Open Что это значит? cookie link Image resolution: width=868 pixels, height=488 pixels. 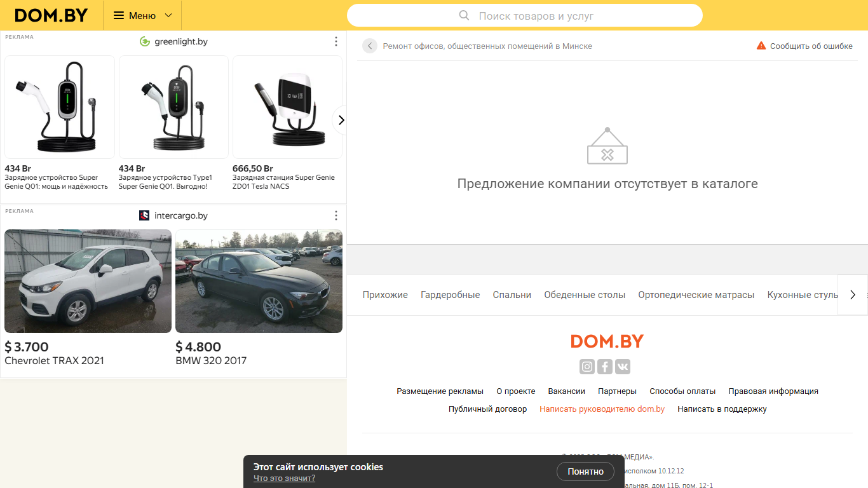pyautogui.click(x=284, y=478)
